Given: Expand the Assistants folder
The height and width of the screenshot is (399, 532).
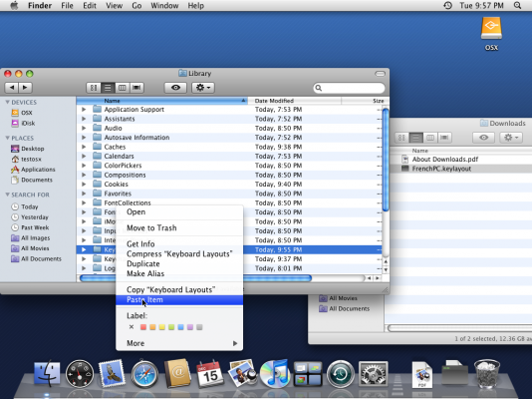Looking at the screenshot, I should point(84,119).
